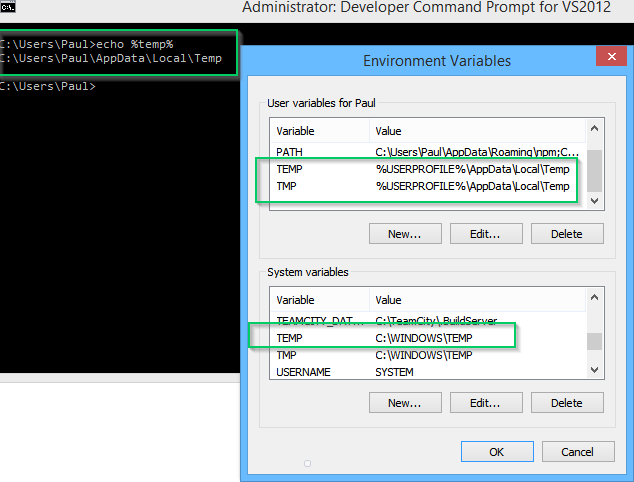Click Delete under System variables
Image resolution: width=634 pixels, height=482 pixels.
click(567, 403)
